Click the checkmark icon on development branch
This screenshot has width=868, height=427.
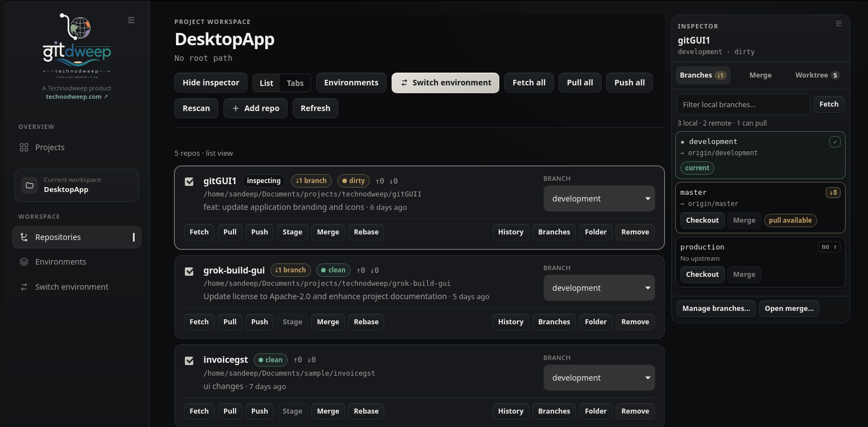point(834,142)
